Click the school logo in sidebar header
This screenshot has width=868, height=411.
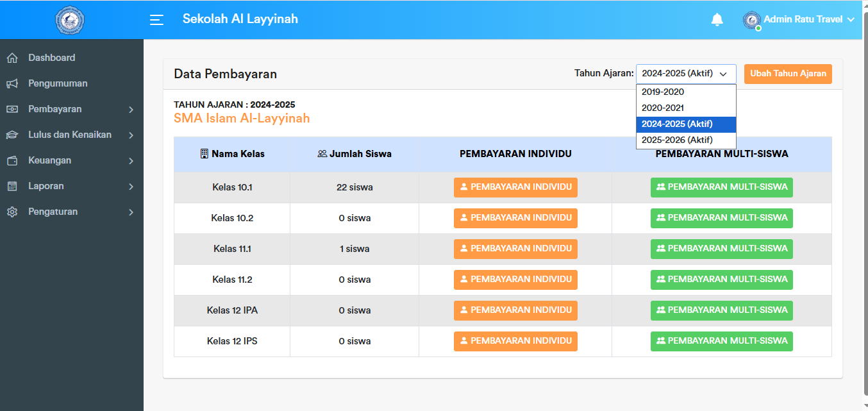tap(70, 20)
